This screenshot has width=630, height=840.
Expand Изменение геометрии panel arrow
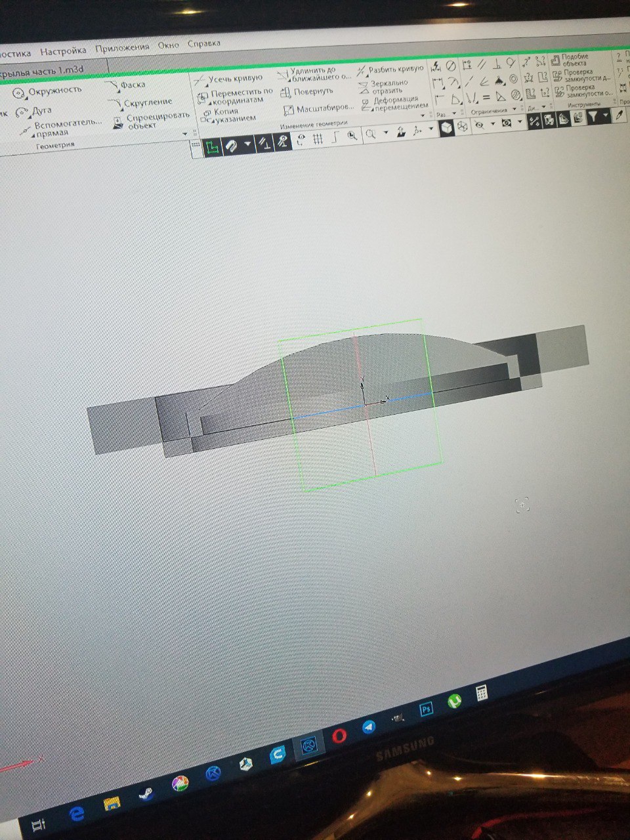click(x=422, y=115)
